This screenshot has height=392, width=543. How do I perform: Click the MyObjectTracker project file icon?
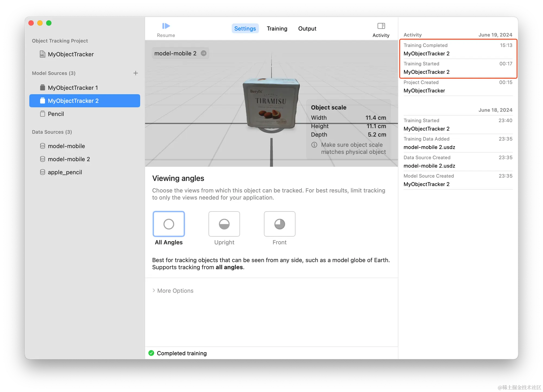(42, 54)
